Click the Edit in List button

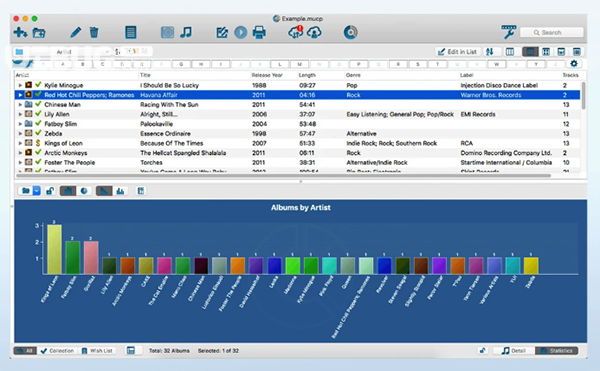[457, 52]
